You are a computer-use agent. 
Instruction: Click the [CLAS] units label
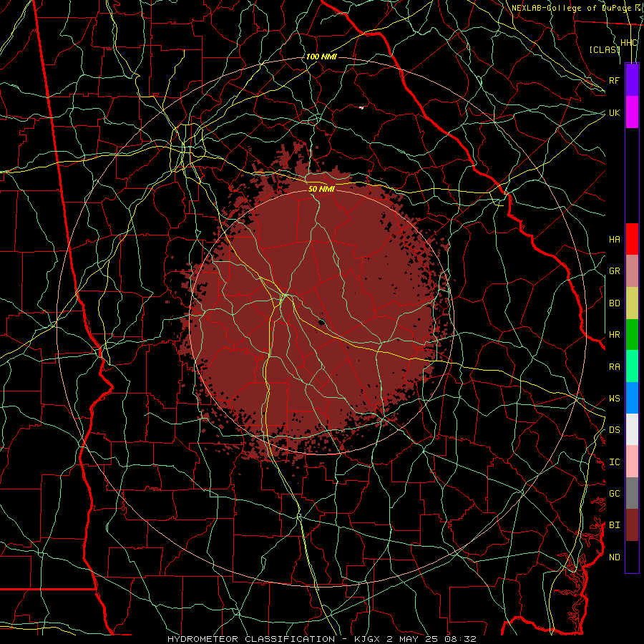605,49
